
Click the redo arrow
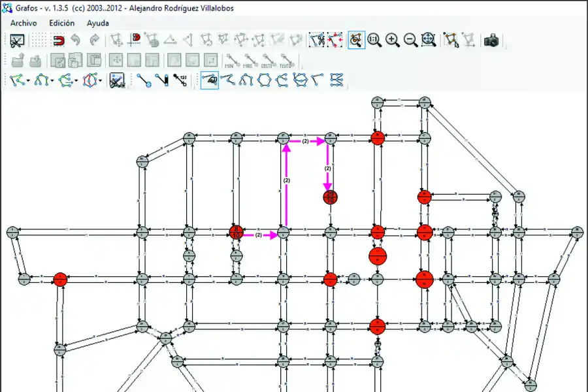[x=94, y=41]
